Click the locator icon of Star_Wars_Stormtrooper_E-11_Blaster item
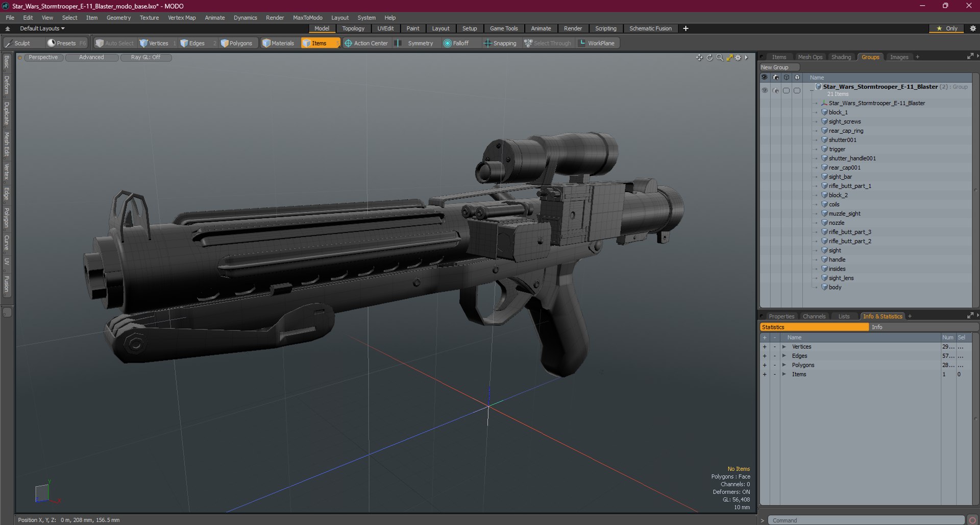Viewport: 980px width, 525px height. tap(824, 103)
